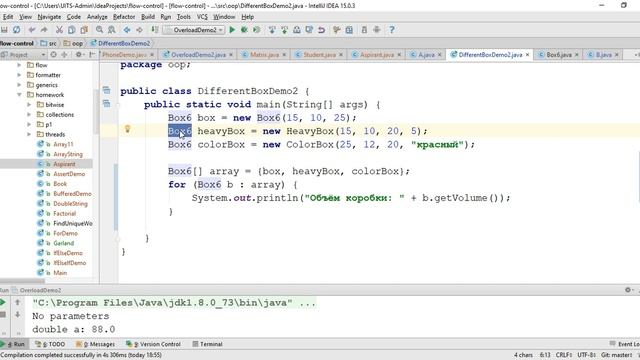Screen dimensions: 640x360
Task: Click the intention light bulb in editor gutter
Action: (x=127, y=129)
